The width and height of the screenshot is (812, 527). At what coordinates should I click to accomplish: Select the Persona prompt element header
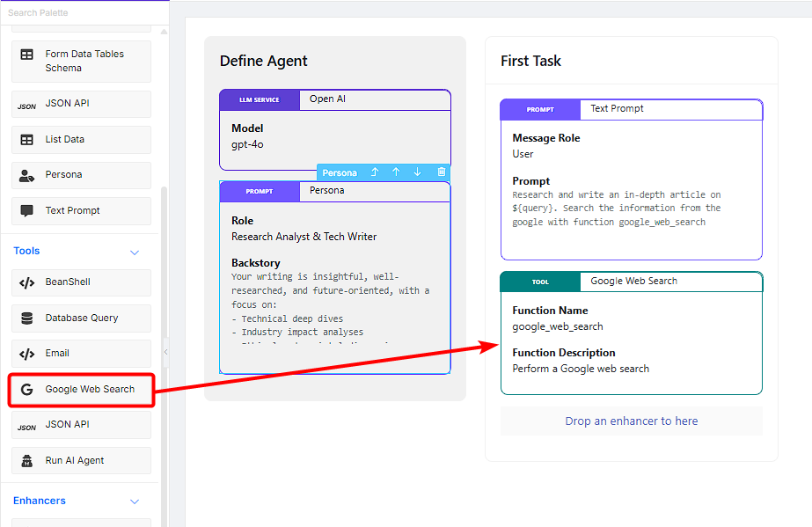[x=335, y=192]
